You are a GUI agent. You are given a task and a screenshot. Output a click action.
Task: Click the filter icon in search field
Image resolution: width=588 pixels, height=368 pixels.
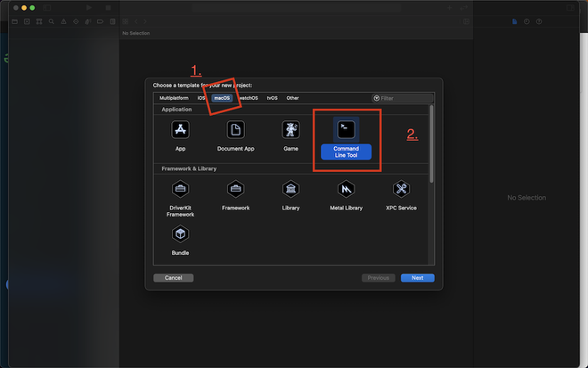(x=376, y=98)
